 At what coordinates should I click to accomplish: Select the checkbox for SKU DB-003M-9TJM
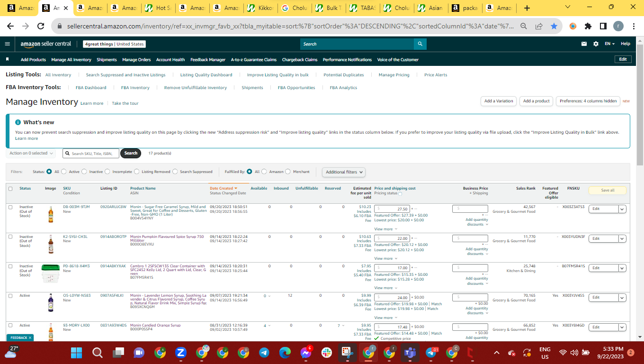point(10,207)
